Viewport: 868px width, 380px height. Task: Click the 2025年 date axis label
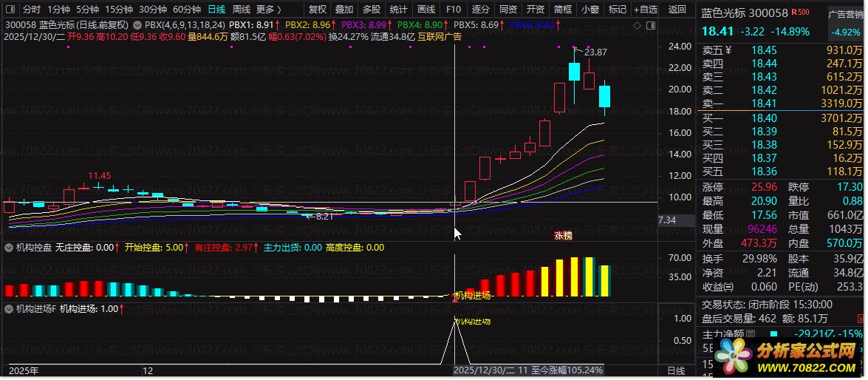pos(25,370)
